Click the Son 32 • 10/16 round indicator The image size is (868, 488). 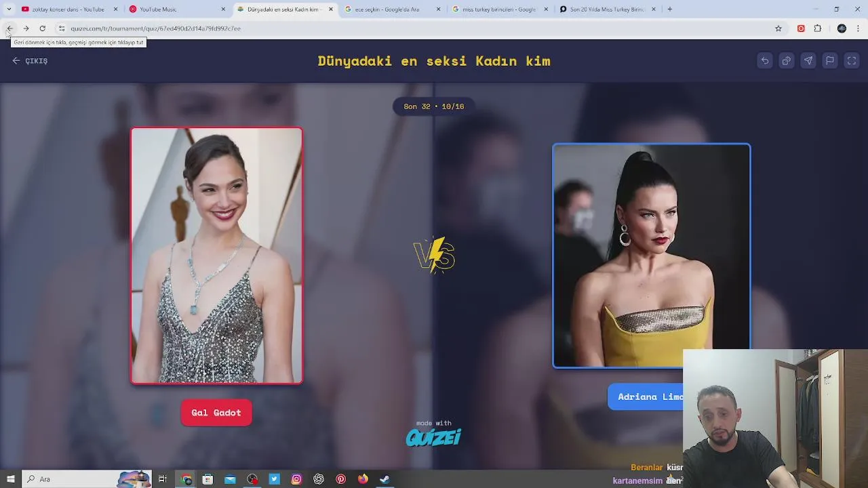point(434,106)
